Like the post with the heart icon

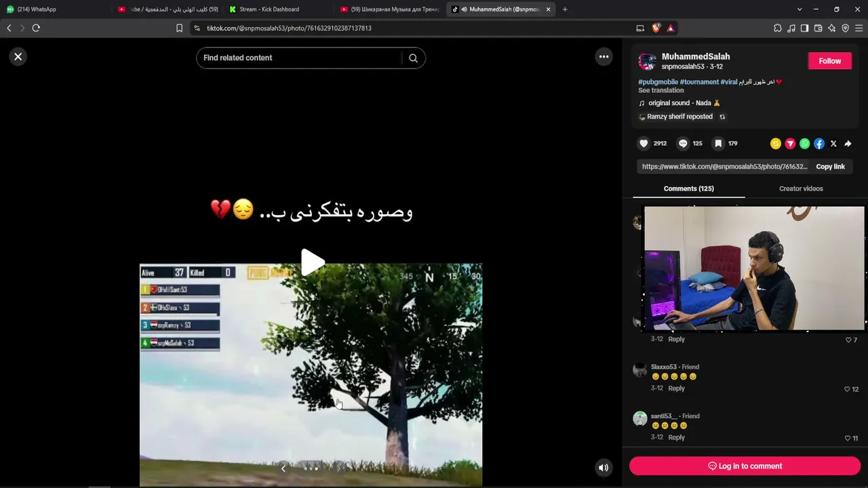[644, 144]
